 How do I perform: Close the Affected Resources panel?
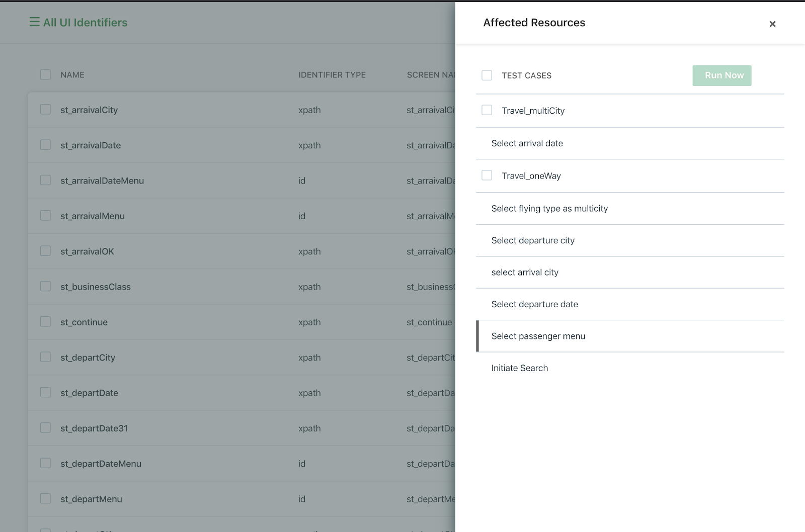[772, 24]
